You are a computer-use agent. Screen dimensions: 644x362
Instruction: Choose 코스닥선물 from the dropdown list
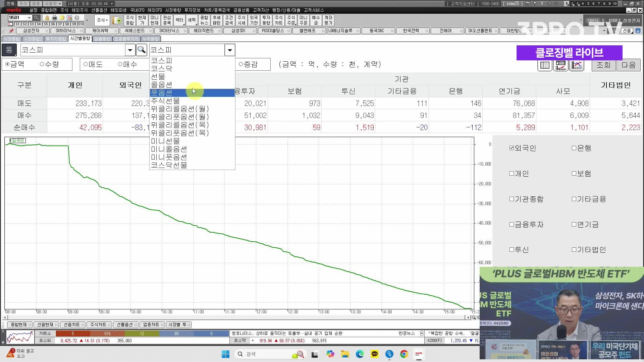(192, 165)
